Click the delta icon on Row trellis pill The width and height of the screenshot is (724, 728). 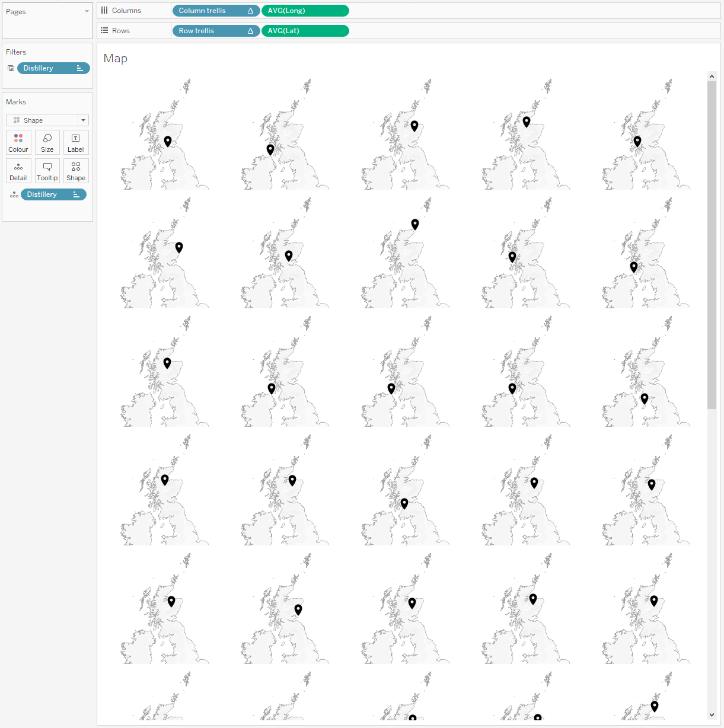pos(250,31)
